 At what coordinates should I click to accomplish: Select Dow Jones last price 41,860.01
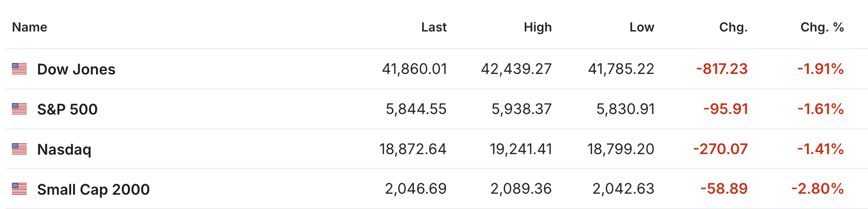[414, 69]
